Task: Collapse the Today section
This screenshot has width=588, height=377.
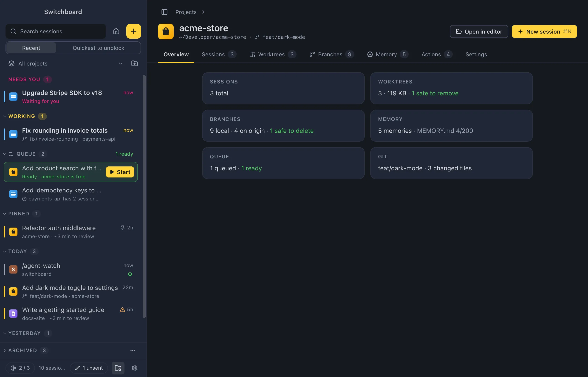Action: pyautogui.click(x=4, y=251)
